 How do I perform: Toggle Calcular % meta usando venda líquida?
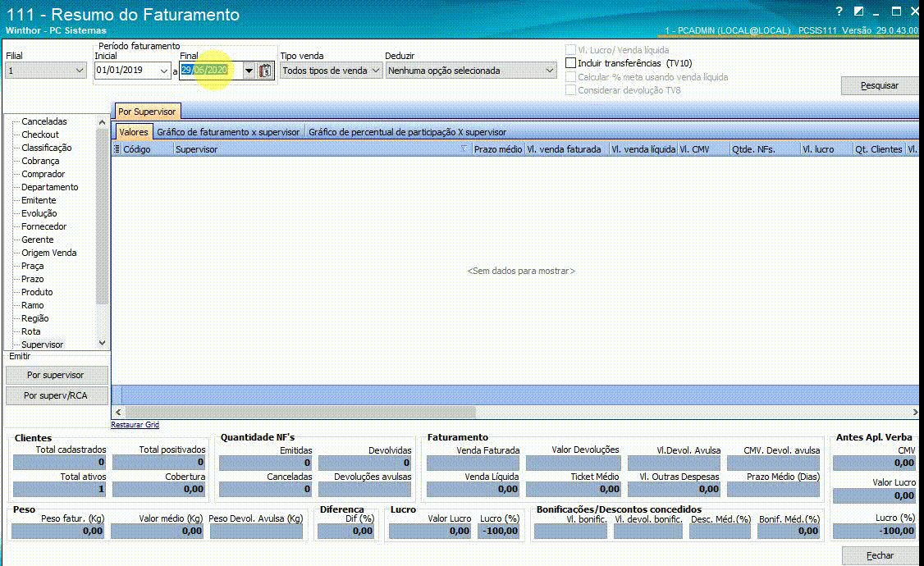pos(570,77)
